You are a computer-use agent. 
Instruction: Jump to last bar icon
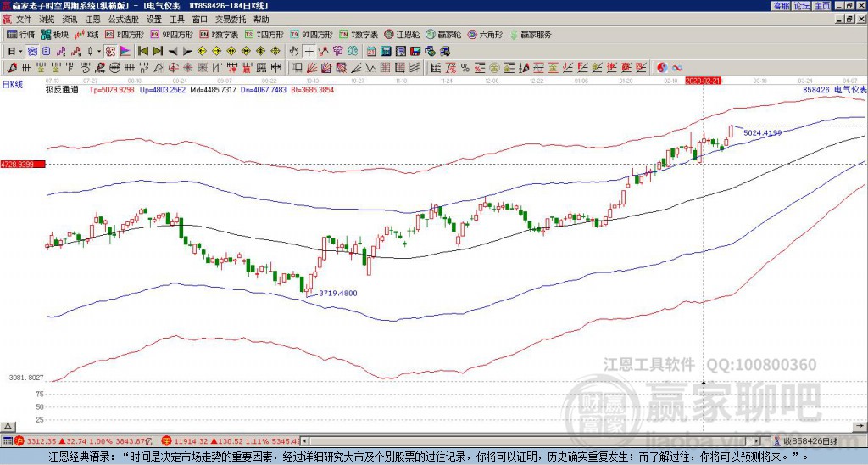(158, 52)
